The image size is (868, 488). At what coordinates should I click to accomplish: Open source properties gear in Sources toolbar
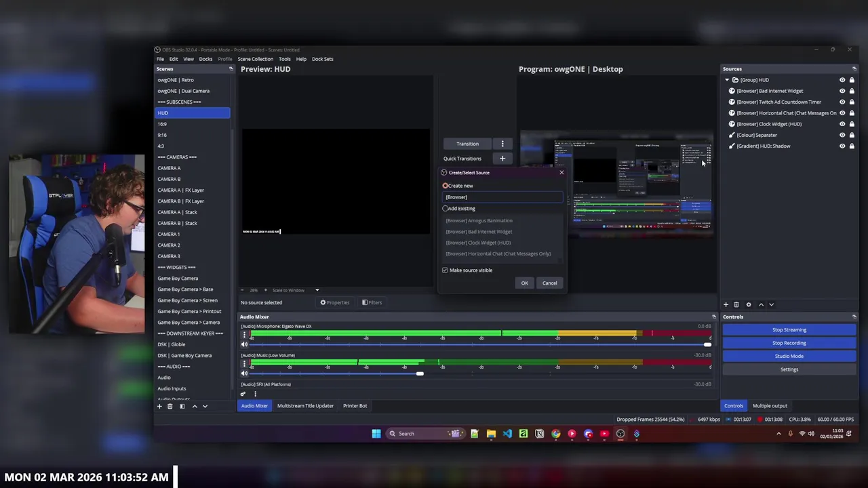pyautogui.click(x=749, y=305)
